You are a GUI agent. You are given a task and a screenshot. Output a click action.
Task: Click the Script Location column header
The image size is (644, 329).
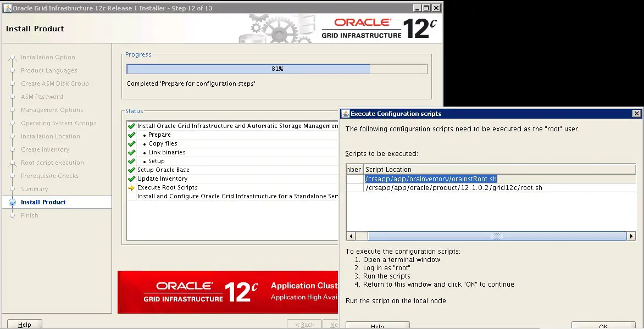tap(499, 169)
